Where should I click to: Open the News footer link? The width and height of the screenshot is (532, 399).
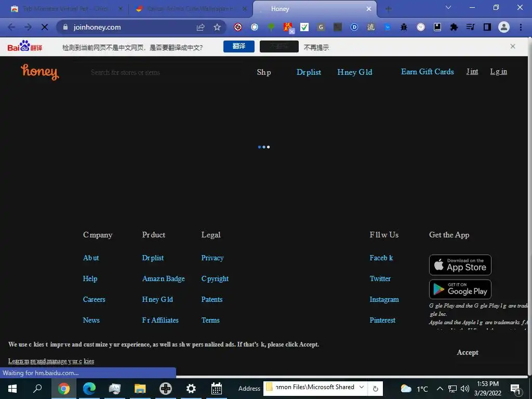[91, 320]
